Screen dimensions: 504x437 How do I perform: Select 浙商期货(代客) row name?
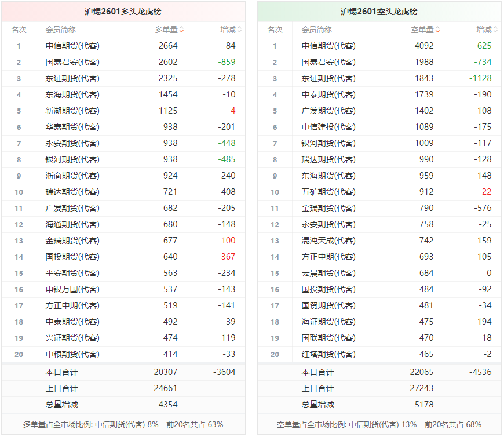[72, 176]
